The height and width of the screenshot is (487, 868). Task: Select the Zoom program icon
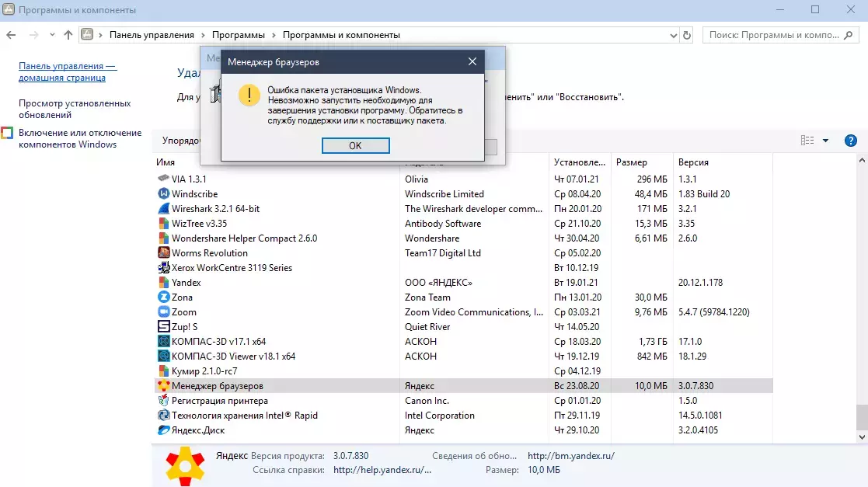pyautogui.click(x=163, y=312)
